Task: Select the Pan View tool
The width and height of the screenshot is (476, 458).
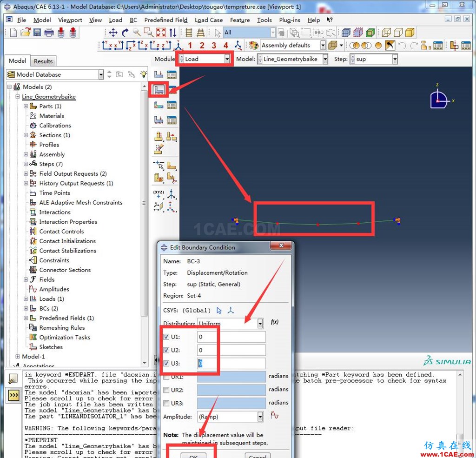Action: pyautogui.click(x=113, y=33)
